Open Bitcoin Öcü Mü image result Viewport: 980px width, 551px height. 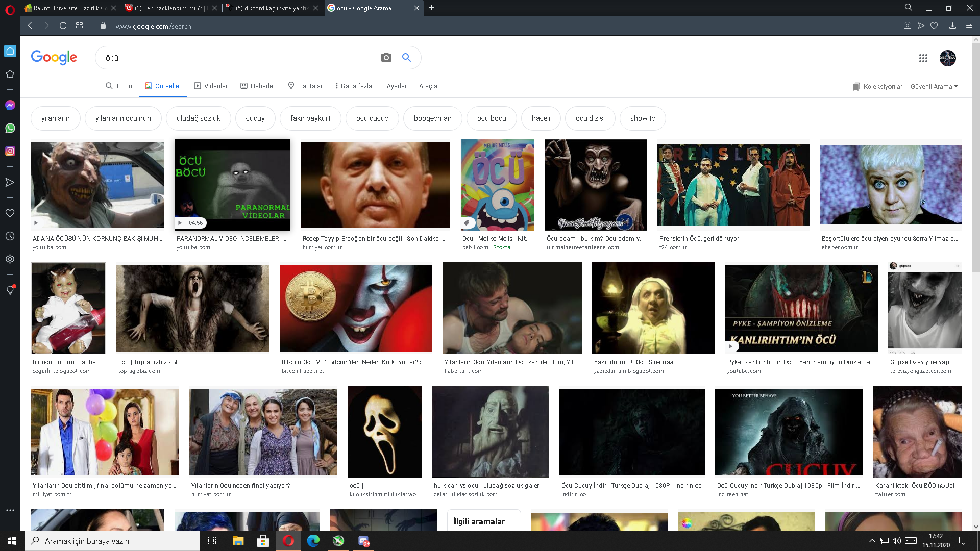tap(356, 308)
